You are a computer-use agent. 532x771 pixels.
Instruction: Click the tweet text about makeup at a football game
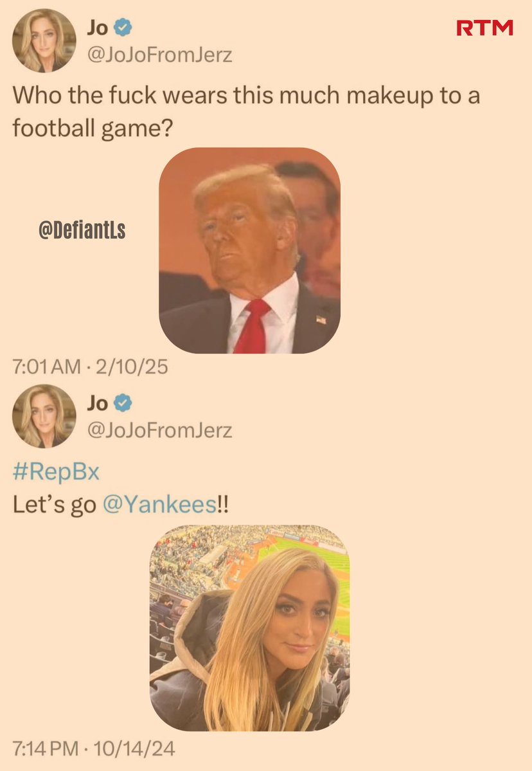click(x=245, y=112)
